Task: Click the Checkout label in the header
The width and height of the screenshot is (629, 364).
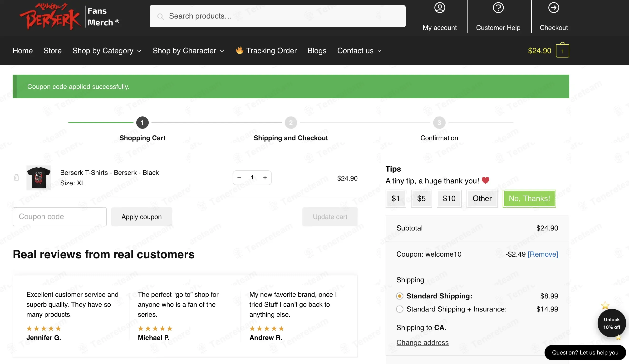Action: (x=553, y=28)
